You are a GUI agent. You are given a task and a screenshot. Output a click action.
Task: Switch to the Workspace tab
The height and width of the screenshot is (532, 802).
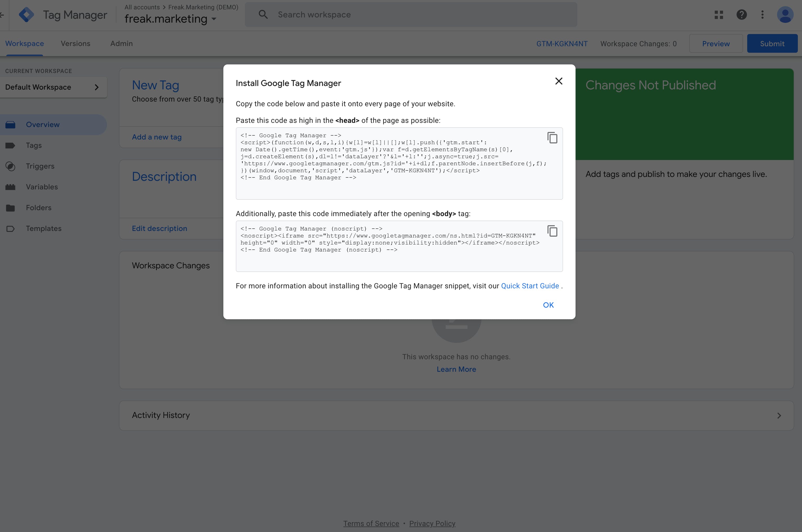coord(24,43)
